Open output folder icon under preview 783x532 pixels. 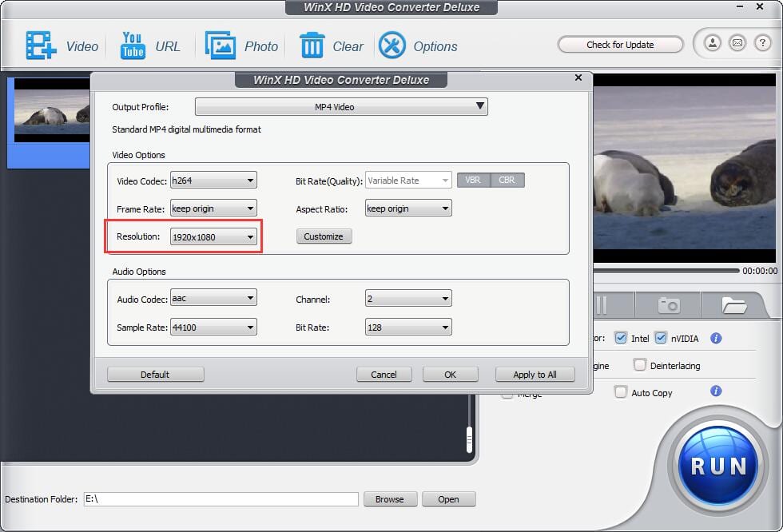coord(733,305)
